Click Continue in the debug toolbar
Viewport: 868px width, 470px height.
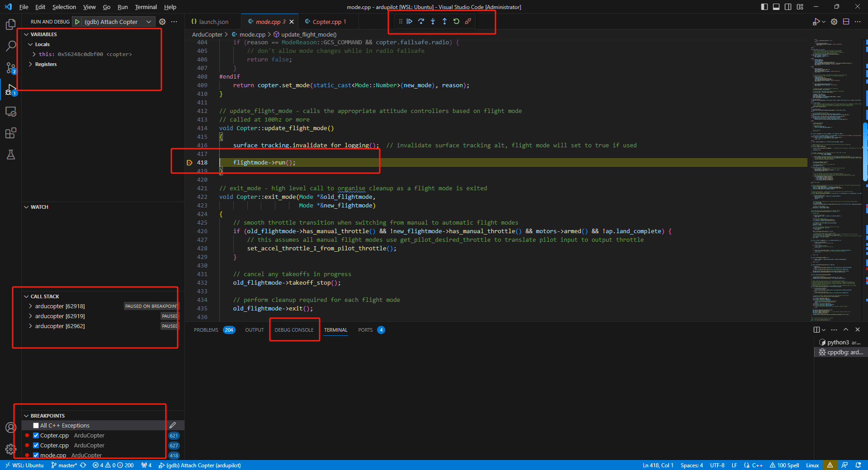click(x=409, y=21)
